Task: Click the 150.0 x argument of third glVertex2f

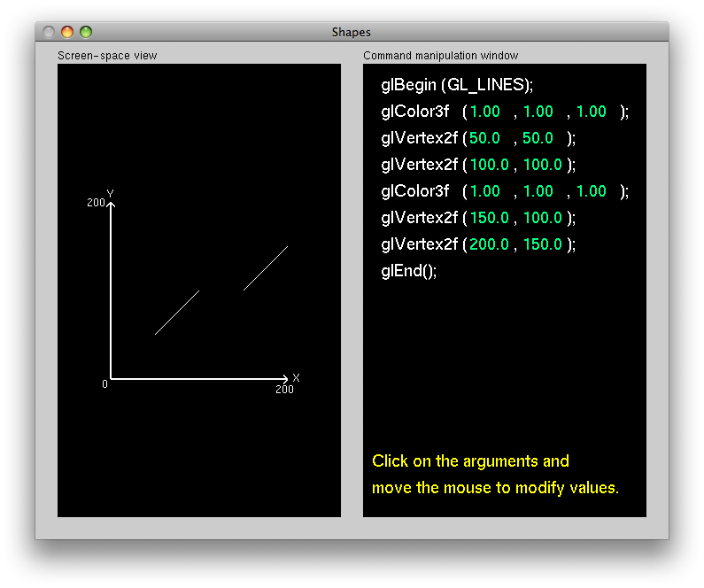Action: click(489, 218)
